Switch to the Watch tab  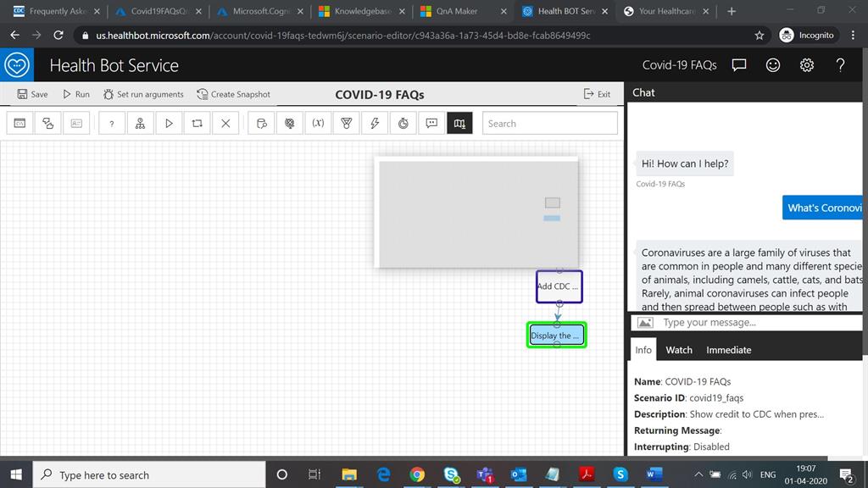pos(678,349)
